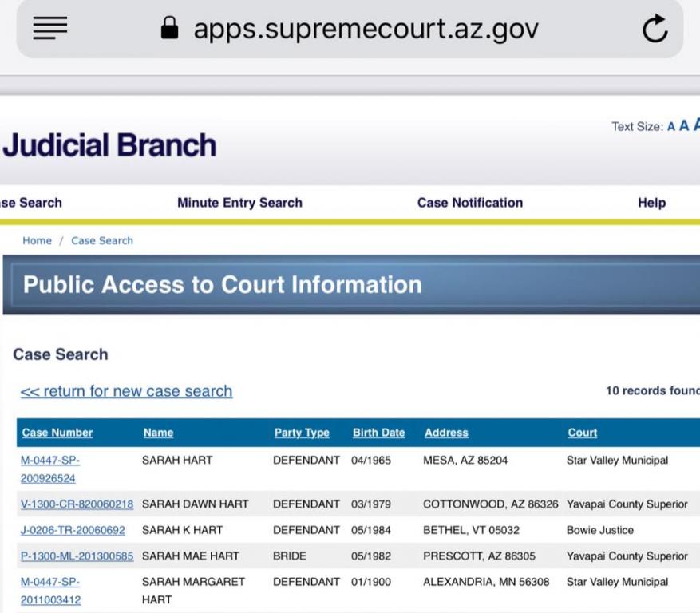Select the medium text size A
The image size is (700, 613).
coord(682,126)
